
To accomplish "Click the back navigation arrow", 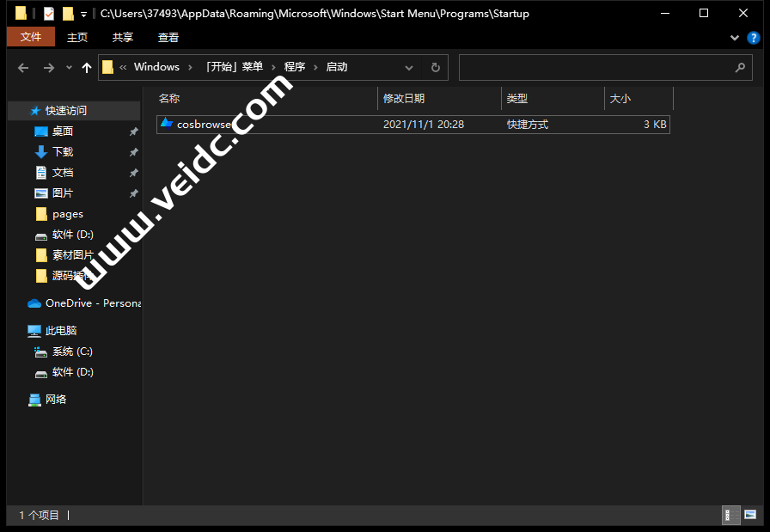I will coord(23,68).
